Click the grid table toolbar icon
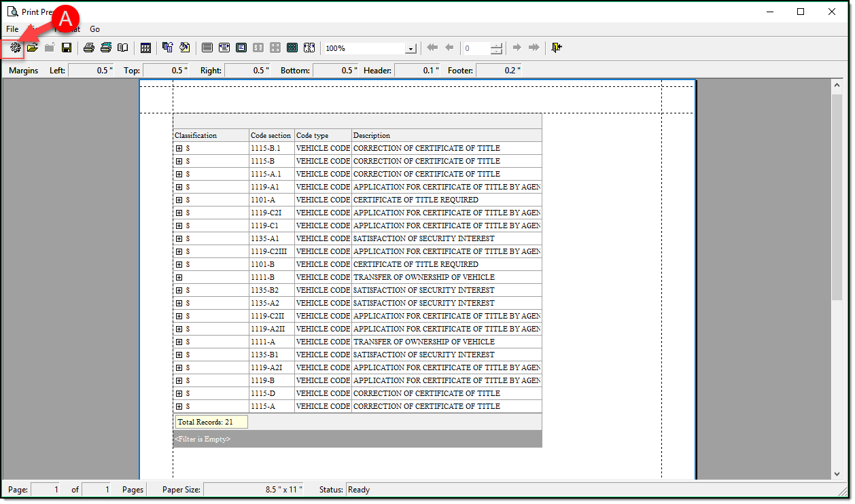 (x=145, y=48)
